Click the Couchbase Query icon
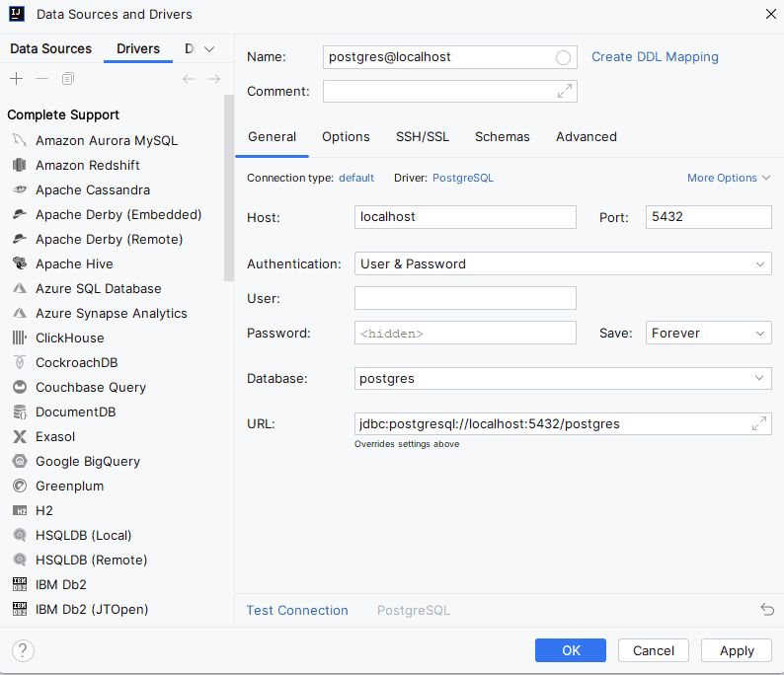The image size is (784, 675). [x=20, y=387]
